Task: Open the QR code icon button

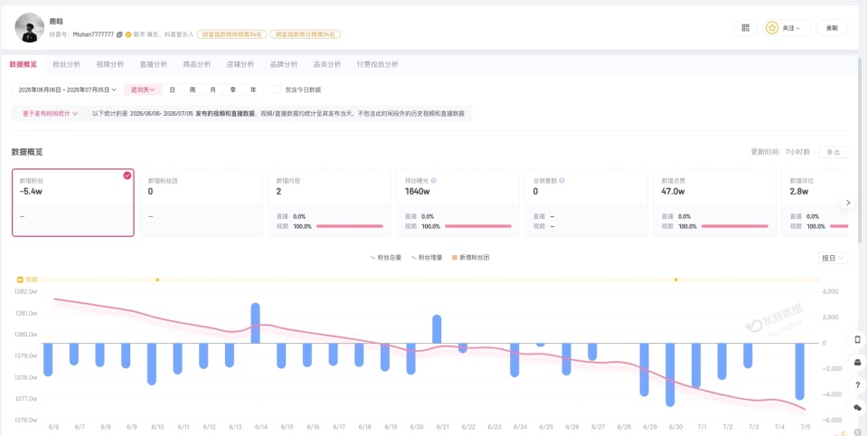Action: pyautogui.click(x=745, y=28)
